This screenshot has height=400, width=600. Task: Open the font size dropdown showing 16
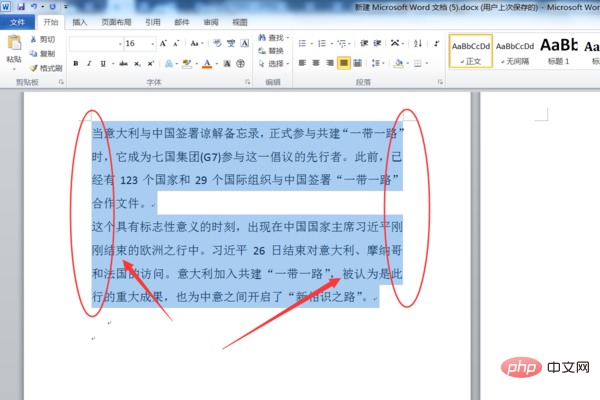point(154,44)
